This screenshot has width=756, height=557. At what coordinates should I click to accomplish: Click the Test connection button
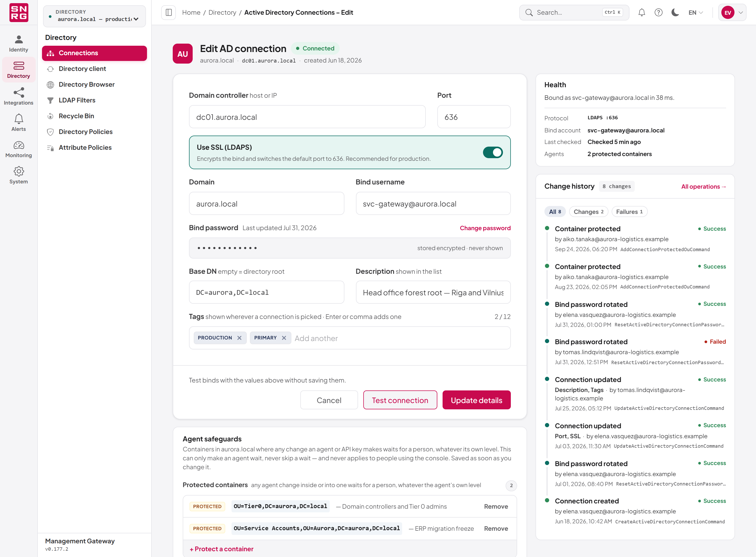point(400,400)
